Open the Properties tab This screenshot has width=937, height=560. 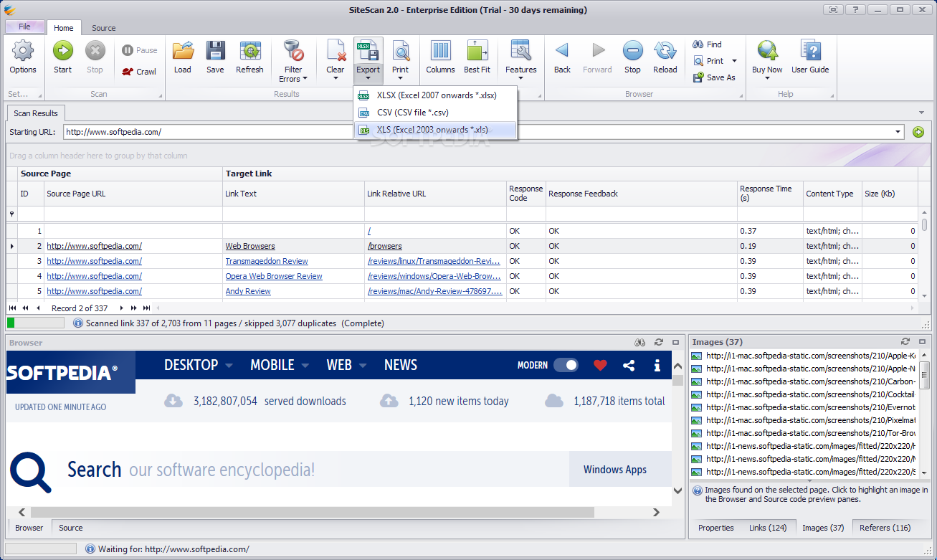pyautogui.click(x=715, y=528)
